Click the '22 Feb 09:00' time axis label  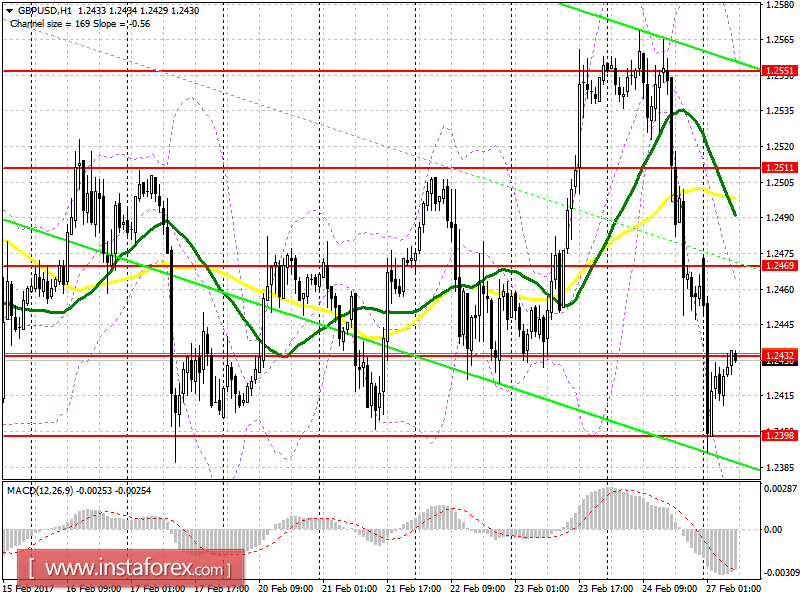pos(478,589)
